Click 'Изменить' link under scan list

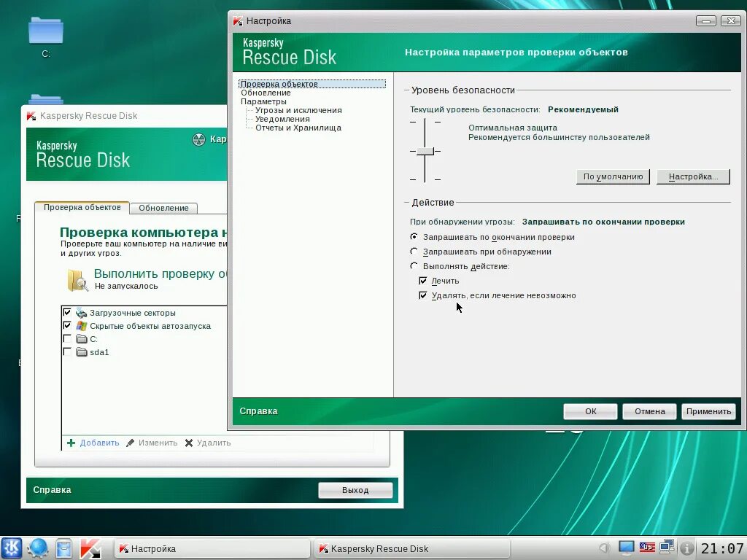coord(158,443)
